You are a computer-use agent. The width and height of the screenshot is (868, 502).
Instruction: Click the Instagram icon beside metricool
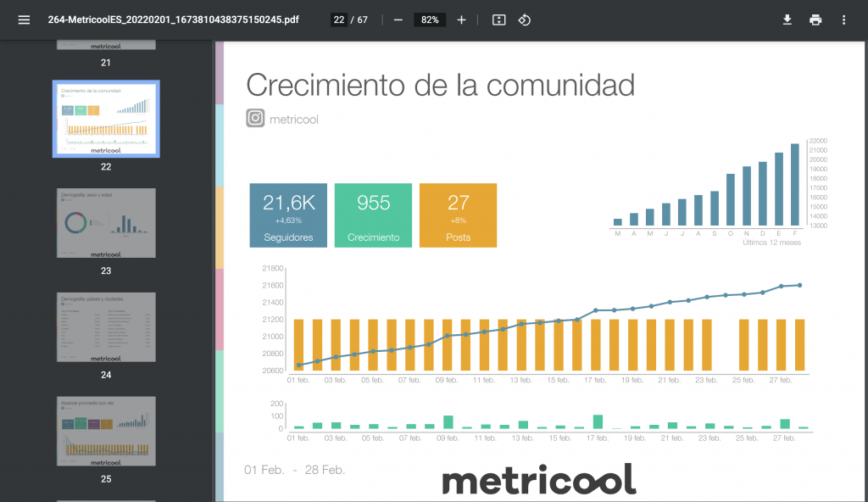pyautogui.click(x=255, y=118)
